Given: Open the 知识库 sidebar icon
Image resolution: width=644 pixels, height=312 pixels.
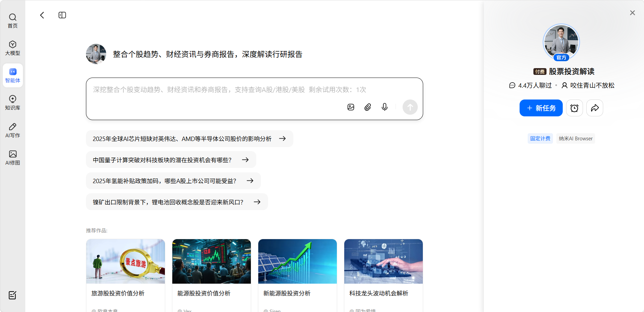Looking at the screenshot, I should tap(13, 103).
